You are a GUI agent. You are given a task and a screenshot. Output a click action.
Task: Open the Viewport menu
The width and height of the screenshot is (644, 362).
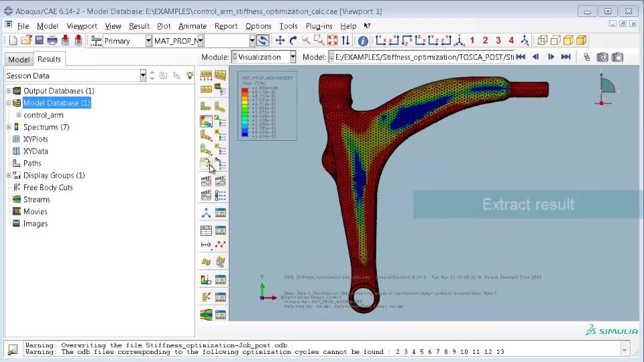[x=82, y=26]
